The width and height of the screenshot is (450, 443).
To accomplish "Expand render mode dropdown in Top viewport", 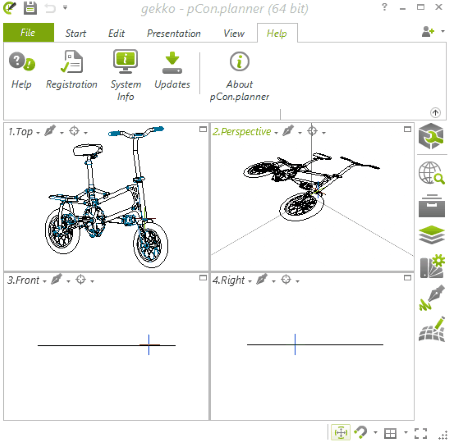I will pos(62,133).
